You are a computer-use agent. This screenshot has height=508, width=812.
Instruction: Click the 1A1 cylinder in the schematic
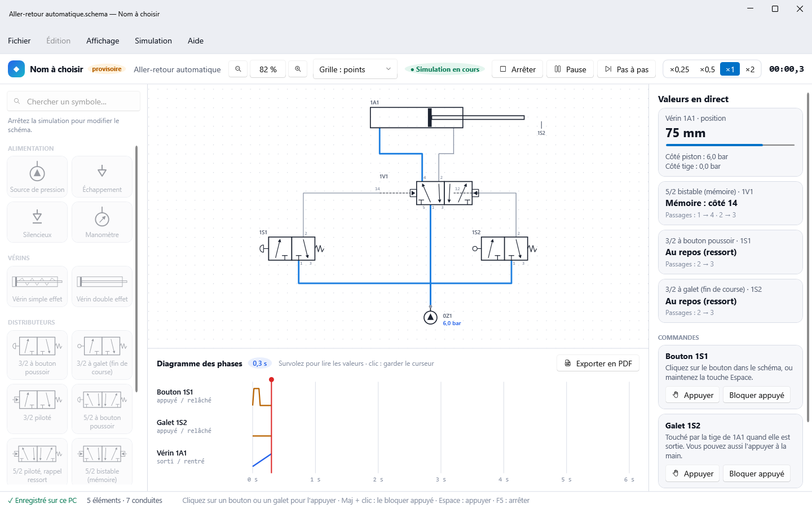447,117
